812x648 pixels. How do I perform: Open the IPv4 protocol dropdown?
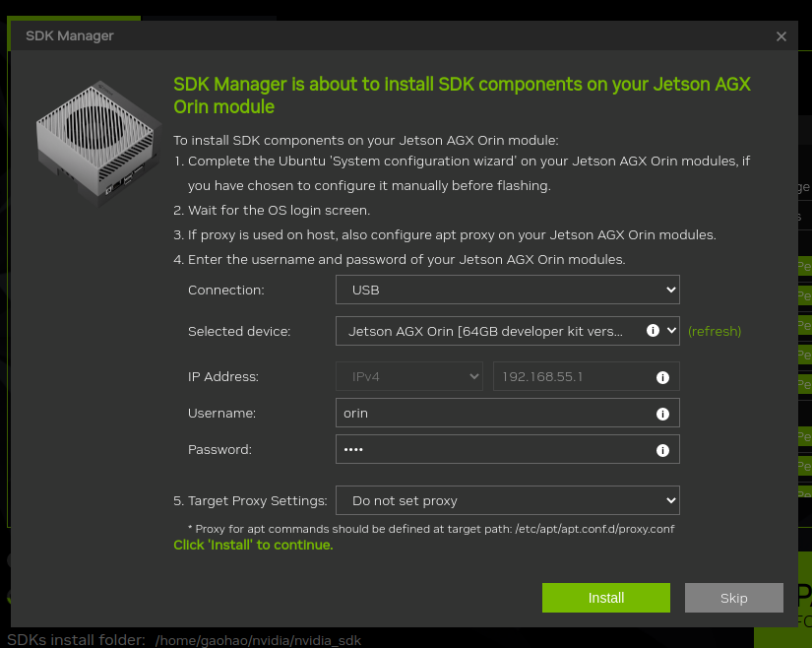(x=409, y=376)
